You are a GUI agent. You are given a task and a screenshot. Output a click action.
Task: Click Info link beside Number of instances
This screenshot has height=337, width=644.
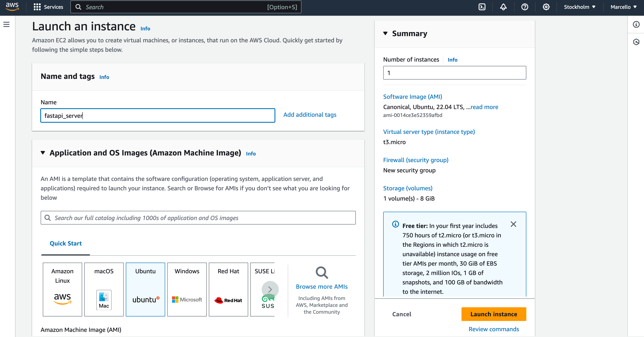click(453, 60)
